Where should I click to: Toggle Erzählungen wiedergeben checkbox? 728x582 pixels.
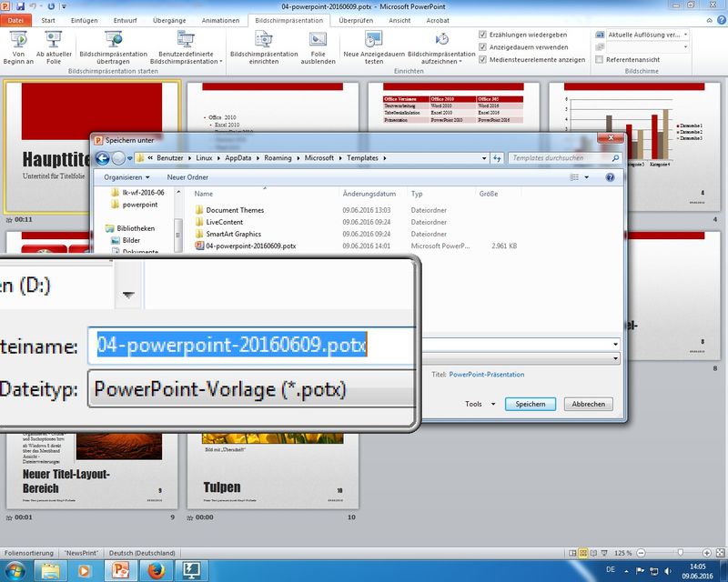point(482,35)
